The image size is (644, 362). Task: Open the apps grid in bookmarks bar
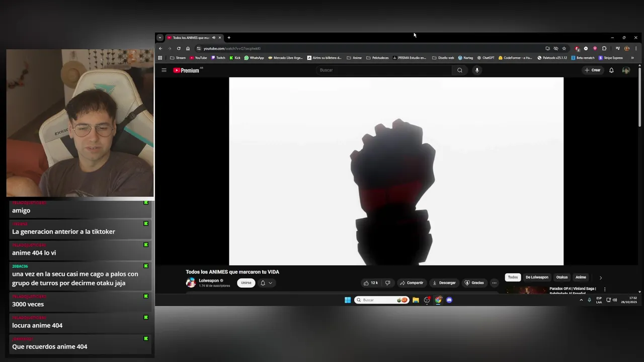[160, 58]
